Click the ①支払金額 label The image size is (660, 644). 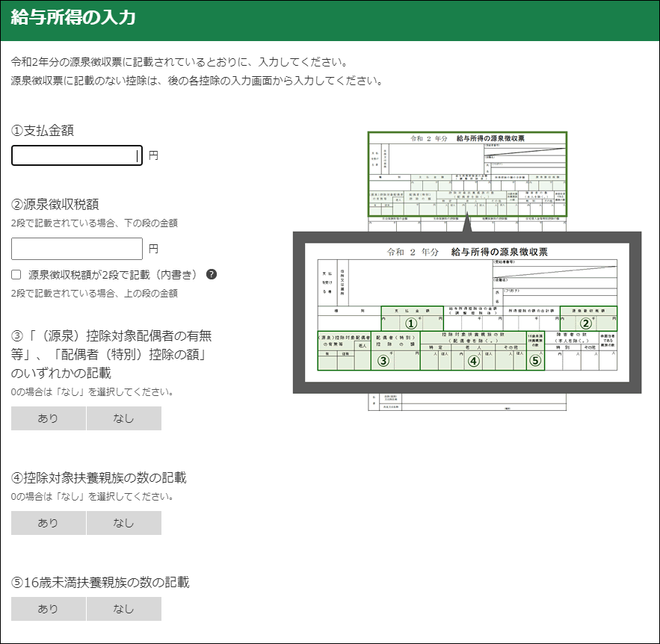tap(43, 131)
